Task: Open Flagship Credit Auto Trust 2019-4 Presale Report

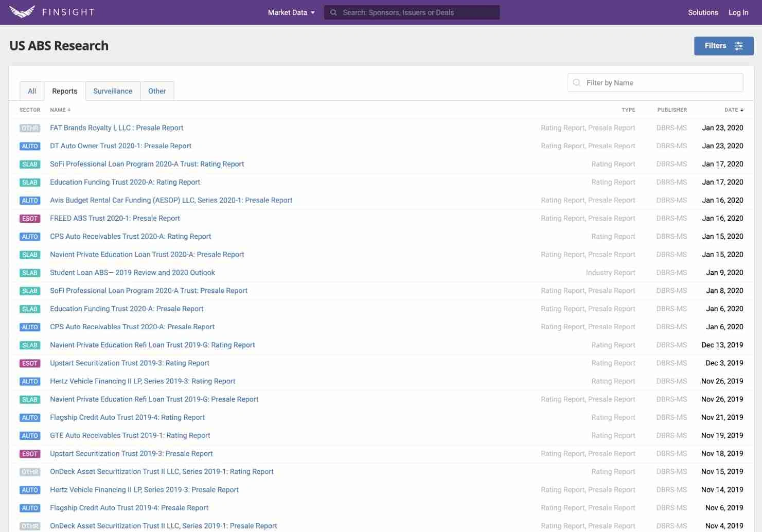Action: coord(129,508)
